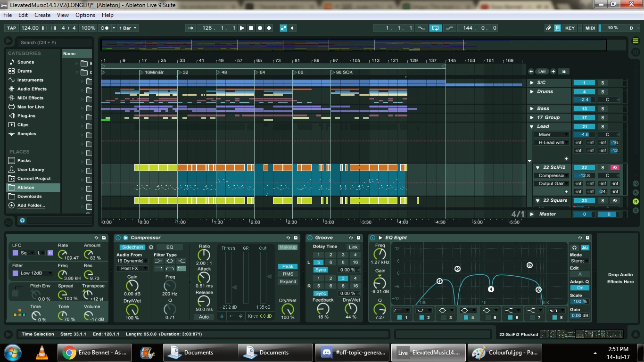Open the Options menu

85,15
